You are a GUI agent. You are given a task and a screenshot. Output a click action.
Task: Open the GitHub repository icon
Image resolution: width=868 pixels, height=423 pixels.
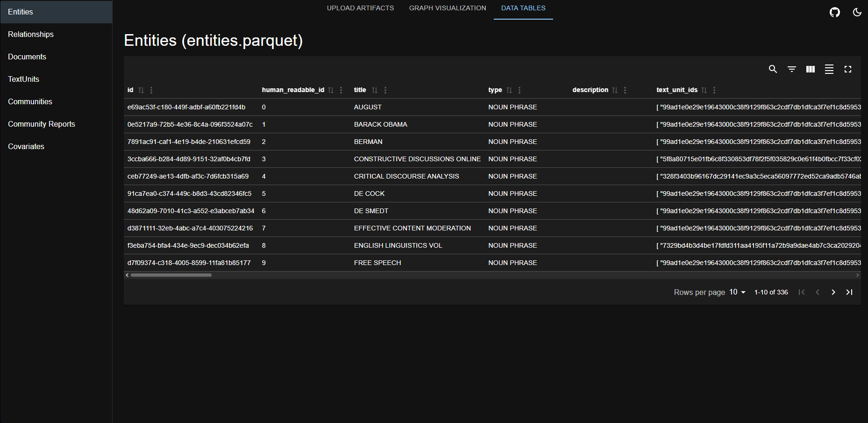pos(834,12)
